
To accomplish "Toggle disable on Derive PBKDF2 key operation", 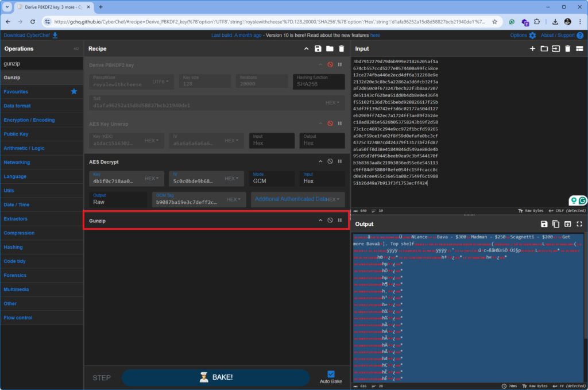I will pos(330,64).
